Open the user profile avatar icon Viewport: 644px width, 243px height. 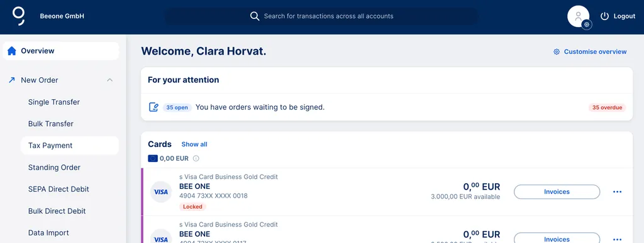[x=579, y=16]
